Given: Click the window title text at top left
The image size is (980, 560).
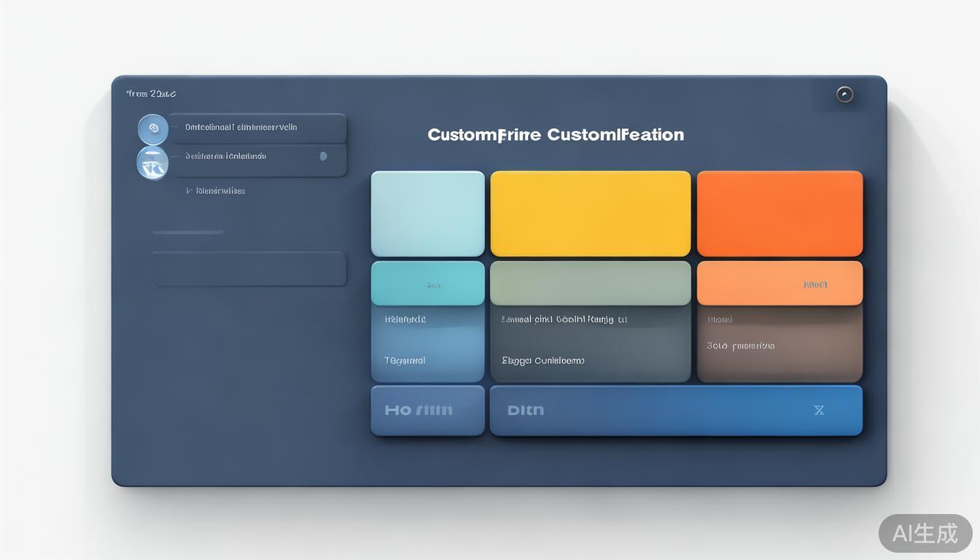Looking at the screenshot, I should pyautogui.click(x=151, y=94).
